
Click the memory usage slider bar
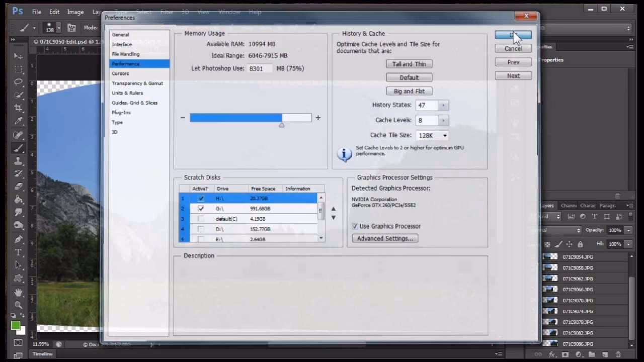(251, 118)
